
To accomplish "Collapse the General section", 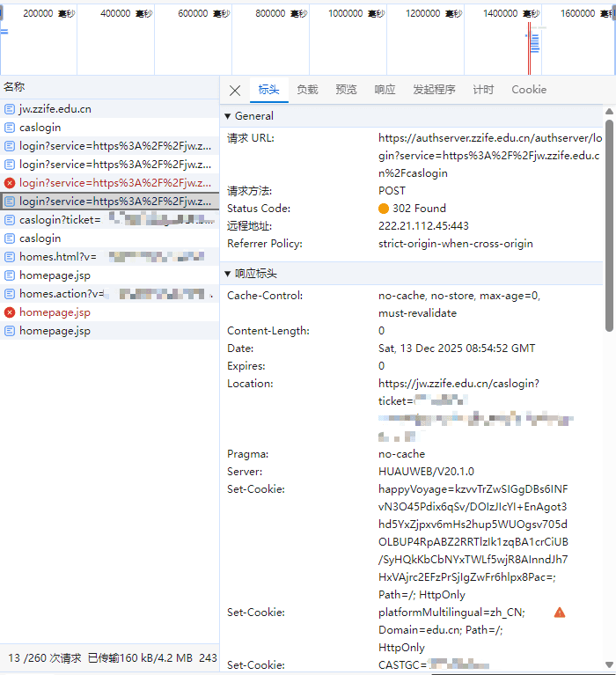I will 228,116.
